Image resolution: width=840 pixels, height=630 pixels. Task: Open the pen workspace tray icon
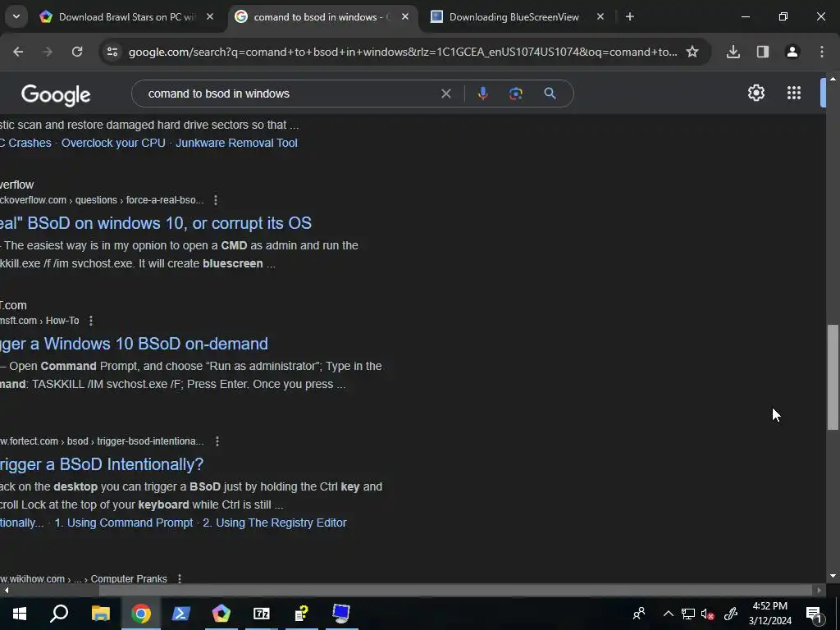tap(731, 614)
